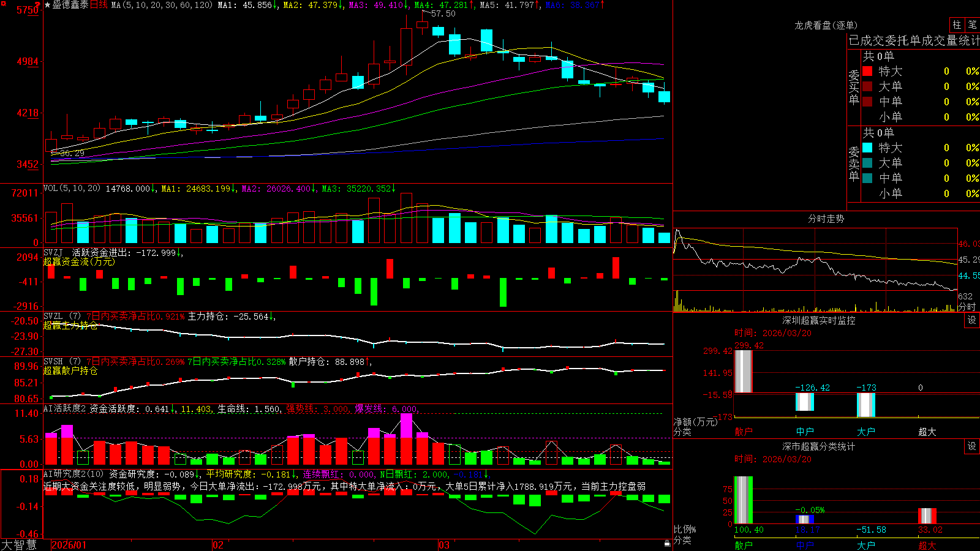Click the 超赢散户持仓 label
Image resolution: width=980 pixels, height=551 pixels.
(x=70, y=371)
